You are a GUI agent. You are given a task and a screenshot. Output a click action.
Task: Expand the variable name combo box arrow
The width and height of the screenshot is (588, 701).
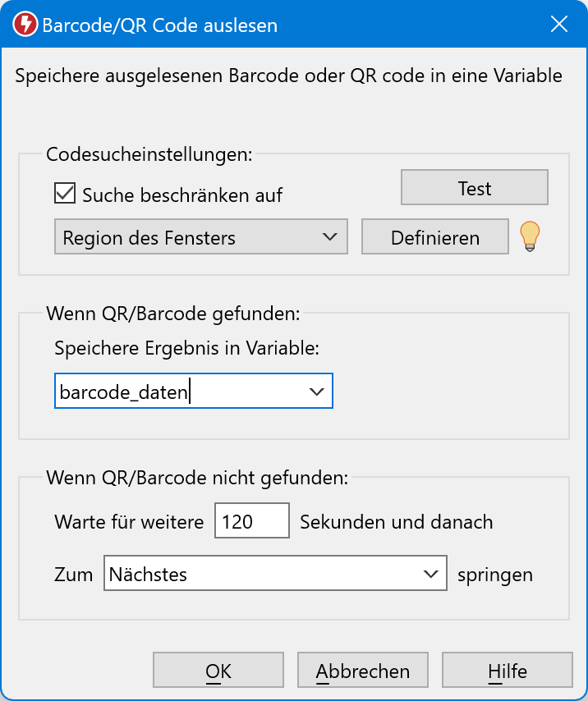[x=317, y=393]
